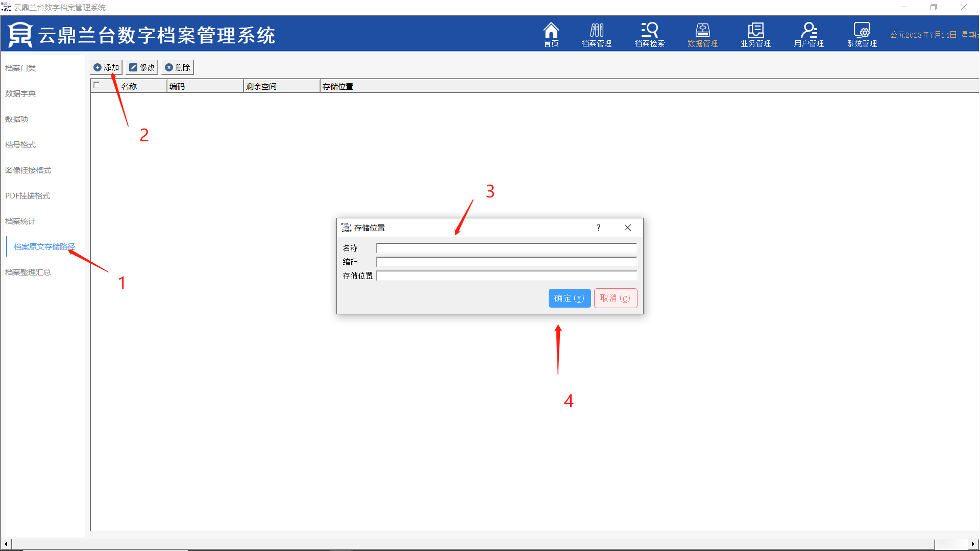This screenshot has height=551, width=980.
Task: Click the 存储位置 input field in dialog
Action: 506,275
